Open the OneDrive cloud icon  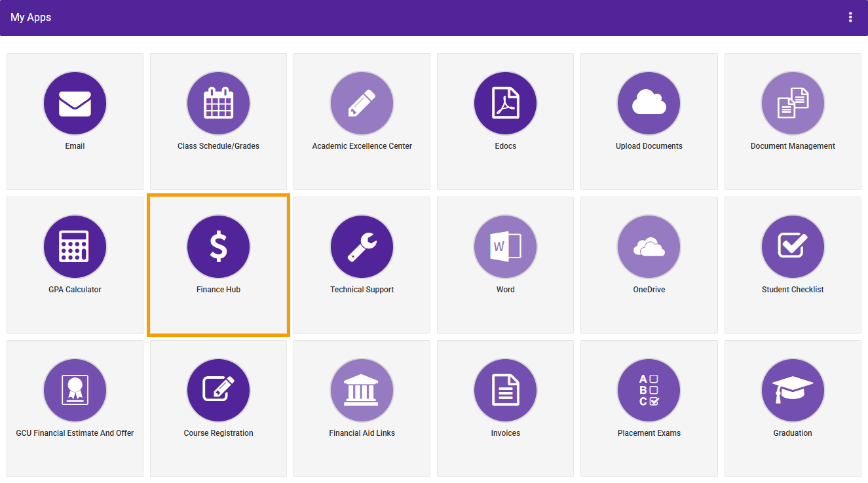pyautogui.click(x=649, y=247)
